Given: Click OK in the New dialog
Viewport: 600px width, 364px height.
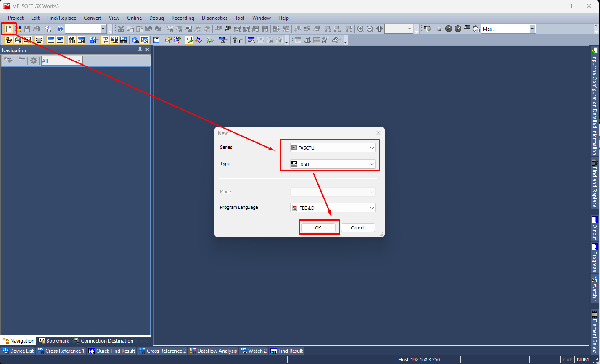Looking at the screenshot, I should (318, 228).
